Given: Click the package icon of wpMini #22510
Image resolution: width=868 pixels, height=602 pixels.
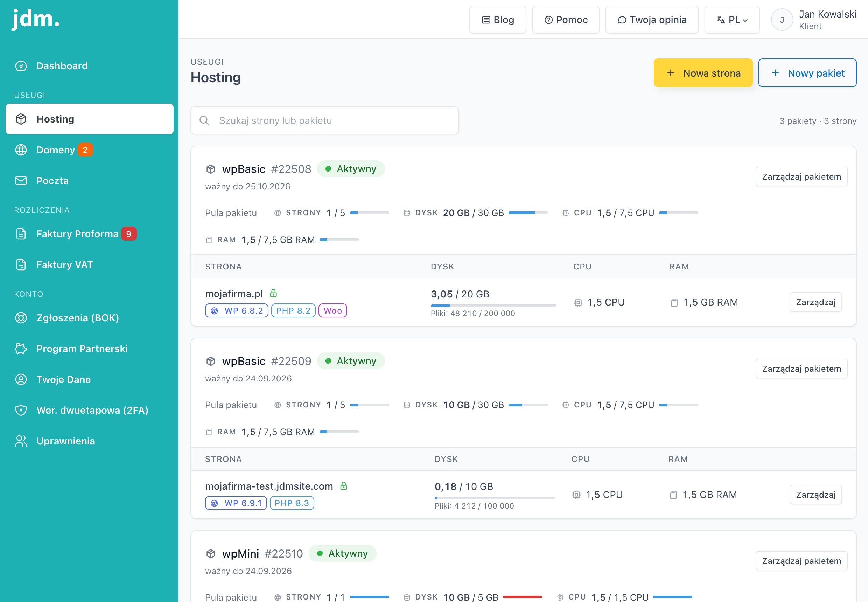Looking at the screenshot, I should tap(211, 554).
